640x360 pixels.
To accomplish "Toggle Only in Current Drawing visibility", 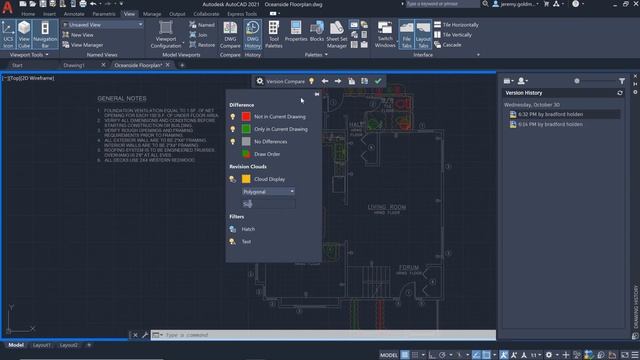I will pos(233,129).
